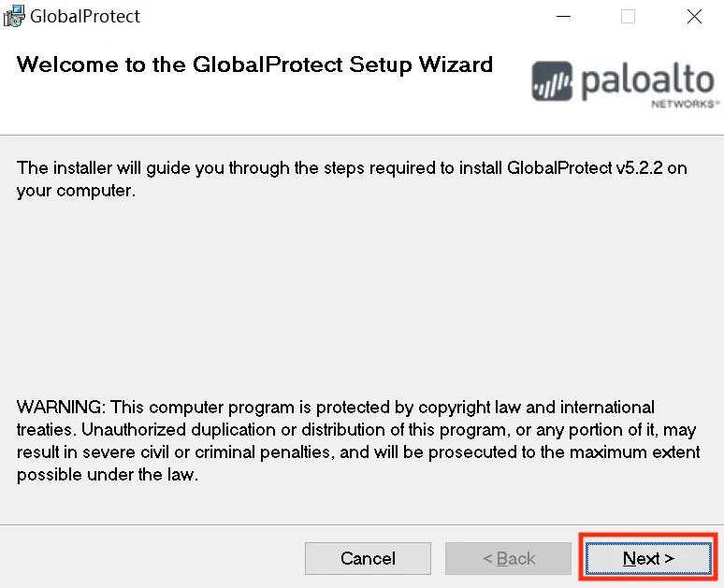Click the installer icon in the title bar
The width and height of the screenshot is (724, 588).
click(14, 16)
